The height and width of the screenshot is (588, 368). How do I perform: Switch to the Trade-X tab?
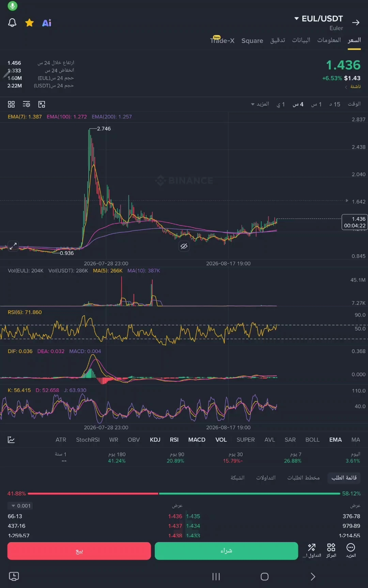[222, 40]
